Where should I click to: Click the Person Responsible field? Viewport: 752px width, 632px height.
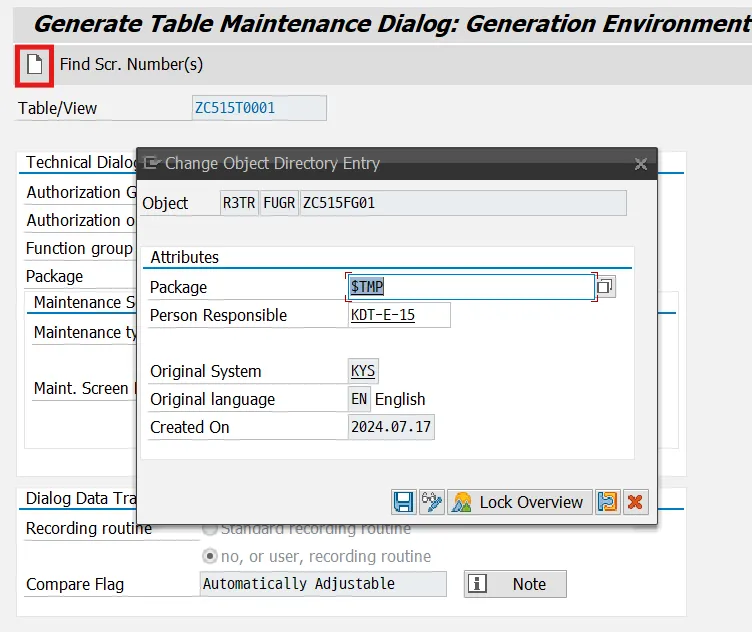[x=398, y=315]
